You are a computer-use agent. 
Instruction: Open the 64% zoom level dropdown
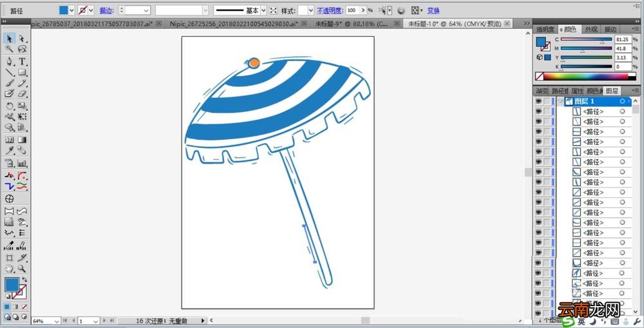pyautogui.click(x=57, y=321)
